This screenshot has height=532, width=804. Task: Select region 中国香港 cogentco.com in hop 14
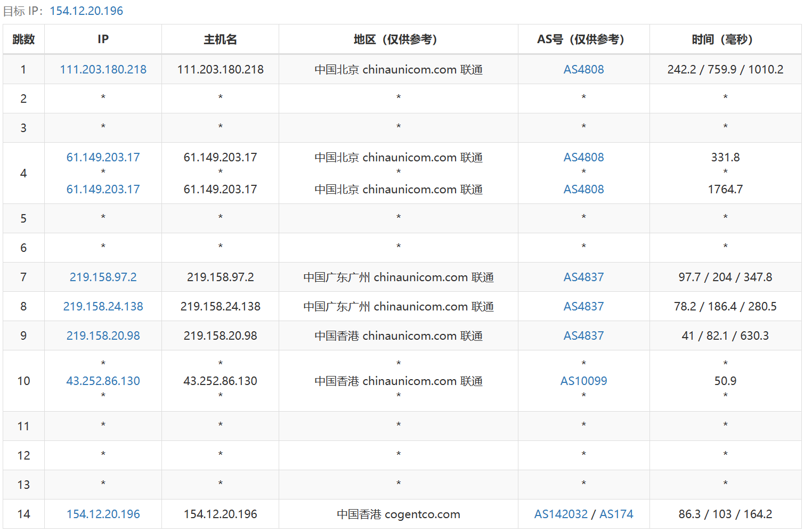398,514
